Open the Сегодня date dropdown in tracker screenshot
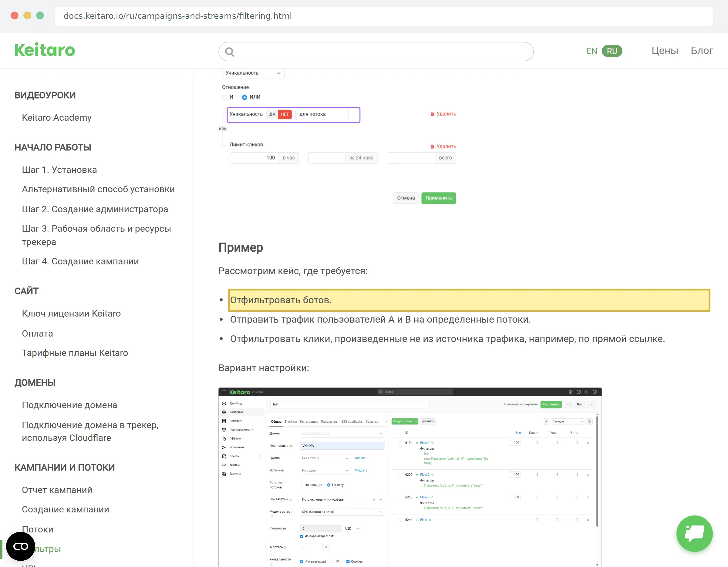The image size is (728, 567). [567, 421]
